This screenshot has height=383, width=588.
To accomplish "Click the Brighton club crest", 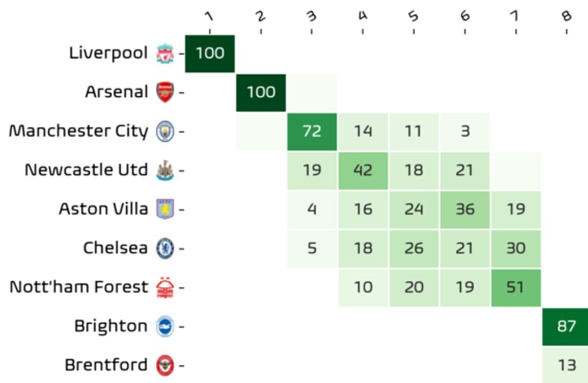I will 165,326.
